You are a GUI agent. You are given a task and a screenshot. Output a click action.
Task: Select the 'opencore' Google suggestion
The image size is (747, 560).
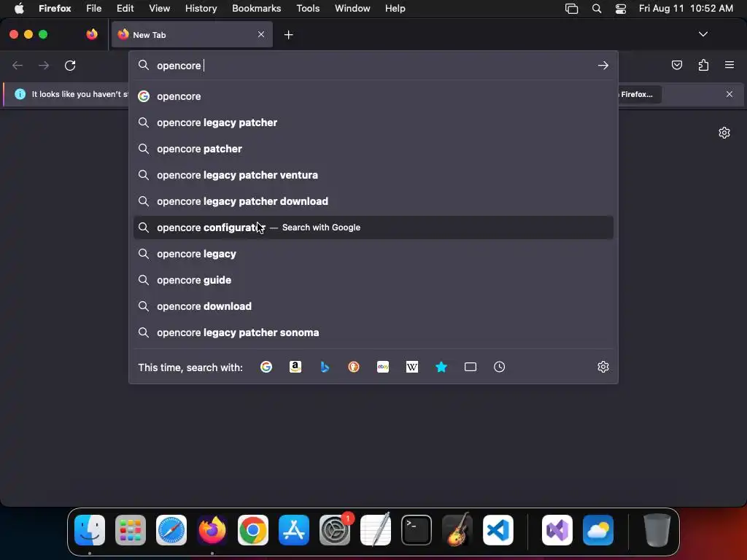[x=373, y=96]
